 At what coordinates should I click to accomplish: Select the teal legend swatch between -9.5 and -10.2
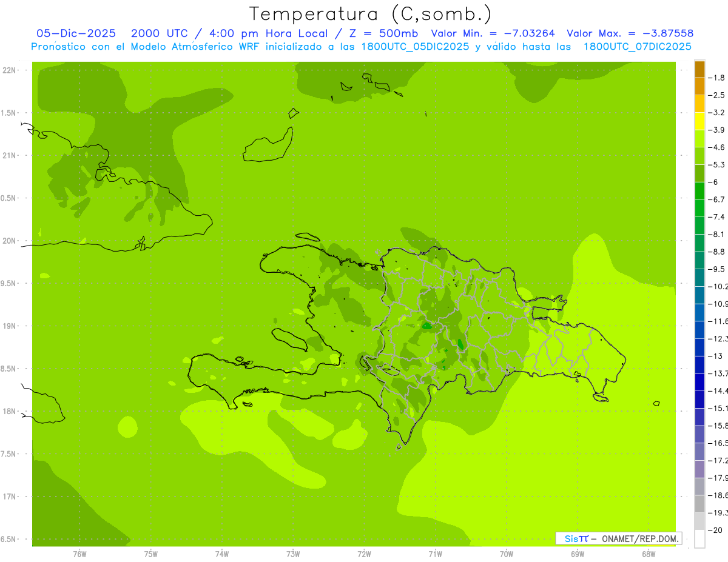pos(699,278)
